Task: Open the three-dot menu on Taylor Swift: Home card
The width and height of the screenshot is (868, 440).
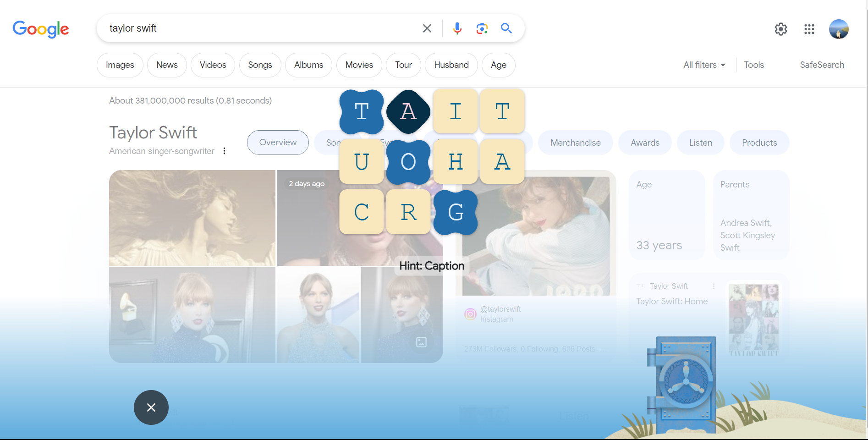Action: click(x=714, y=286)
